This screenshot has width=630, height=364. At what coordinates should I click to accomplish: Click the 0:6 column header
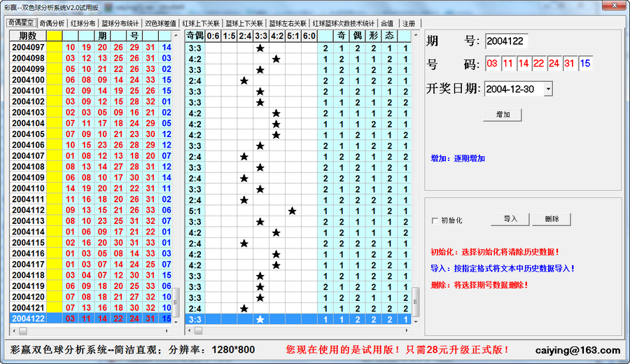click(x=213, y=36)
